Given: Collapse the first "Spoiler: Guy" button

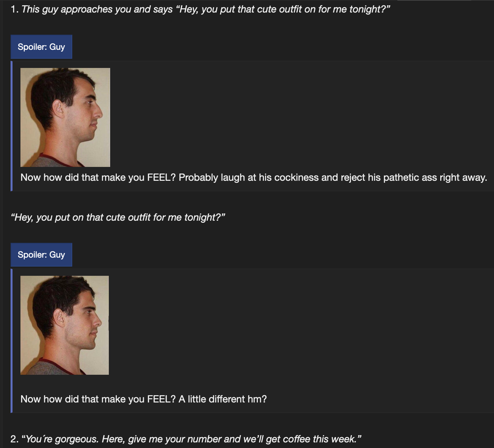Looking at the screenshot, I should tap(41, 47).
